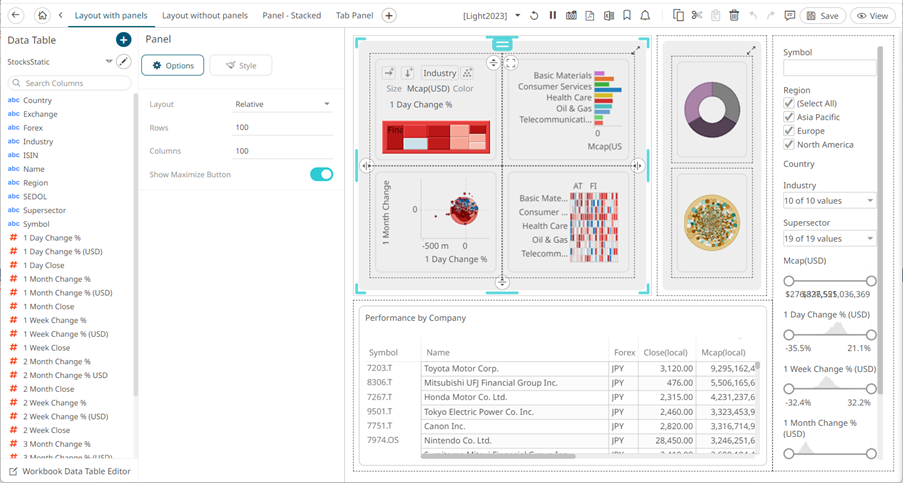
Task: Click the scissors cut icon
Action: [697, 16]
